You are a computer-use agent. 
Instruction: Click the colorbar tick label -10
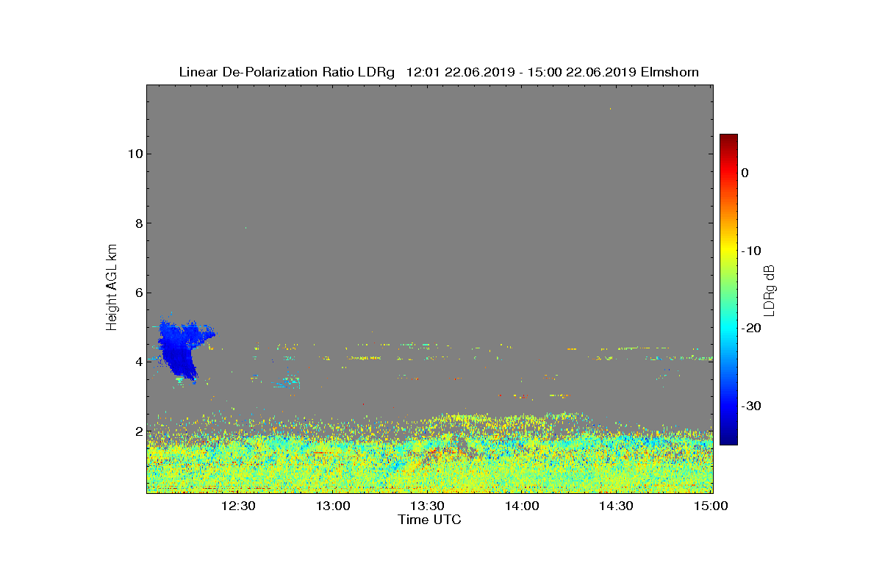[750, 251]
